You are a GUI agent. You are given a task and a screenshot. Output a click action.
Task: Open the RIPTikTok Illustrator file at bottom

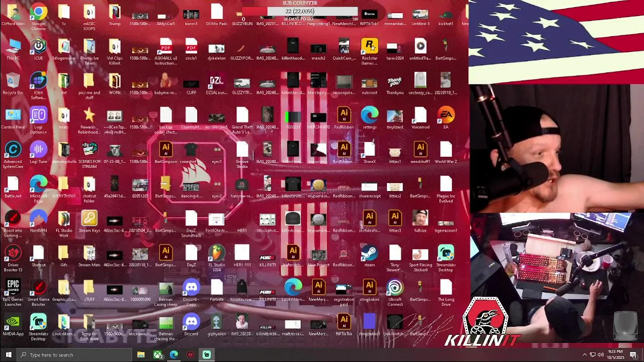(344, 325)
